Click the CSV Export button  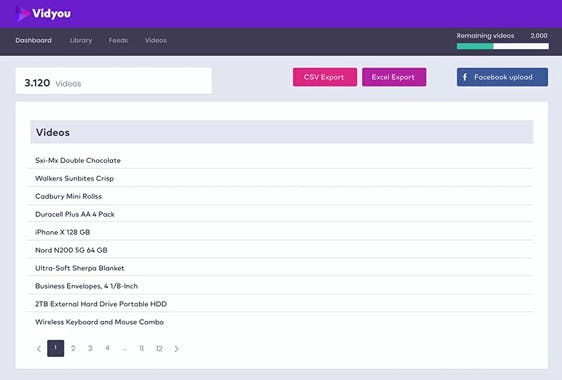(325, 77)
